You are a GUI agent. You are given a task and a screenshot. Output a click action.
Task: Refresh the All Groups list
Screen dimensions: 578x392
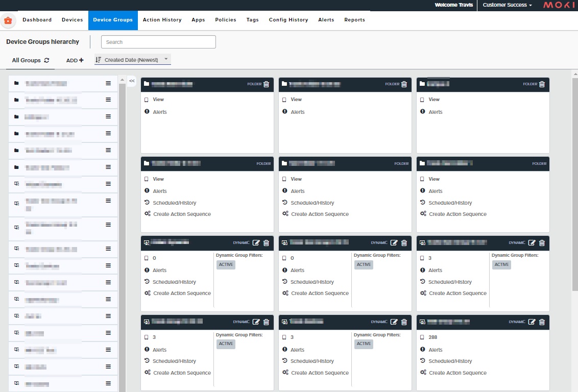(46, 60)
